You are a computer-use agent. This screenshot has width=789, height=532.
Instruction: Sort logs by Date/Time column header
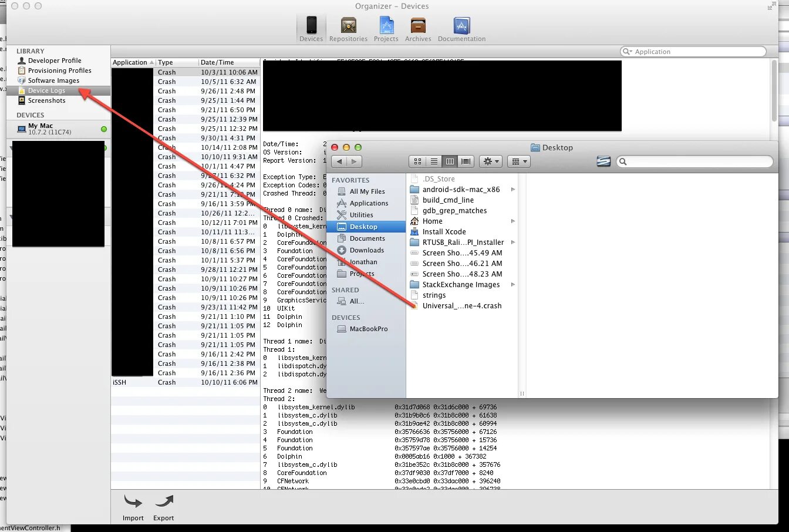click(x=230, y=62)
